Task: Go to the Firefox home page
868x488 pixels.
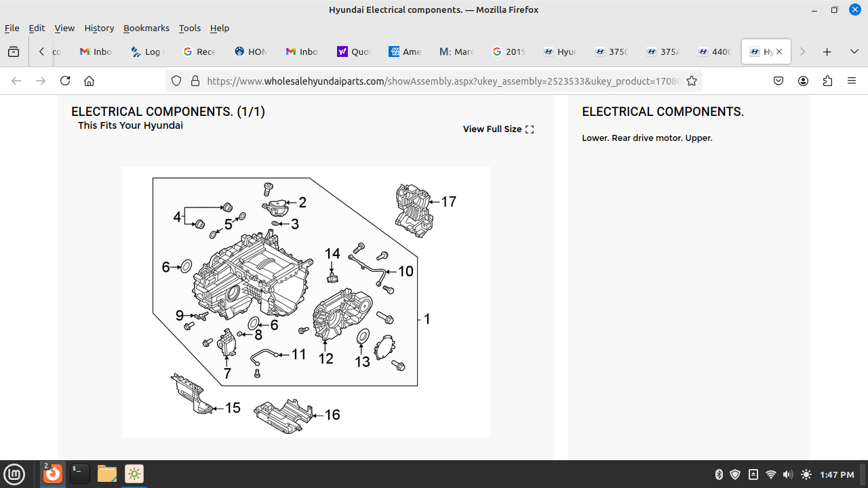Action: click(89, 81)
